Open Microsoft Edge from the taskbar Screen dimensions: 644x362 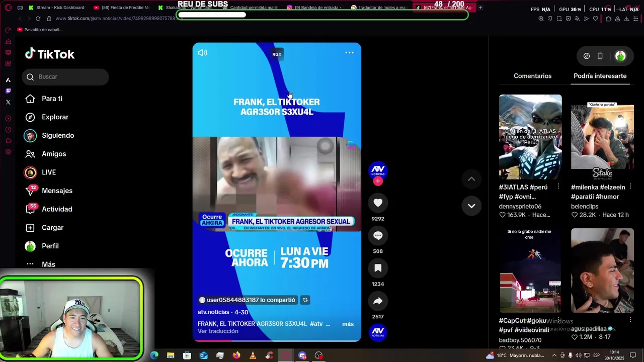click(154, 355)
